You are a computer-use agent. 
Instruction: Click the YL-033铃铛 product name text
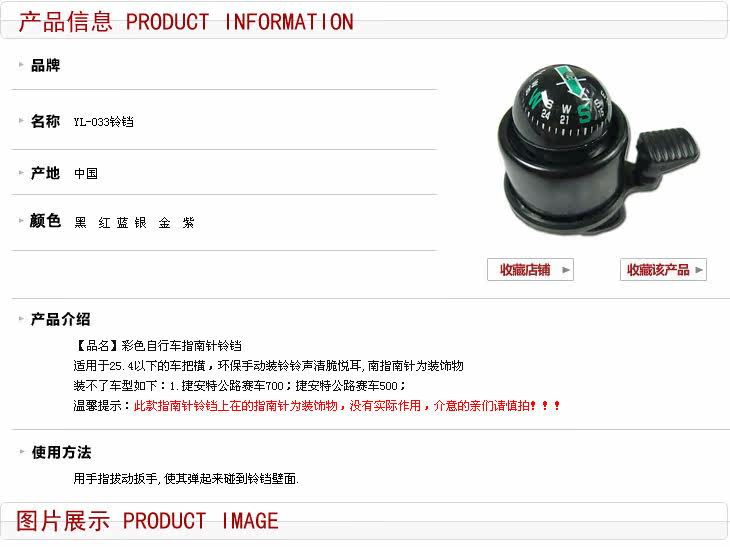click(103, 122)
